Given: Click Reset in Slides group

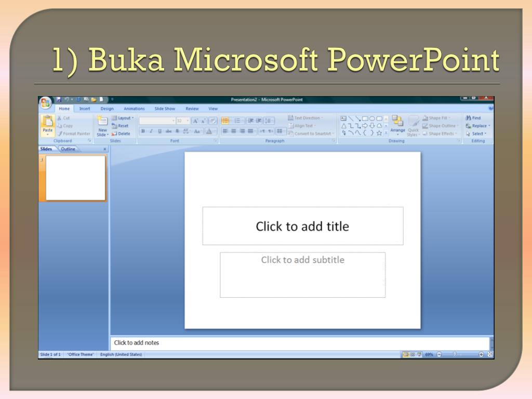Looking at the screenshot, I should [x=120, y=126].
